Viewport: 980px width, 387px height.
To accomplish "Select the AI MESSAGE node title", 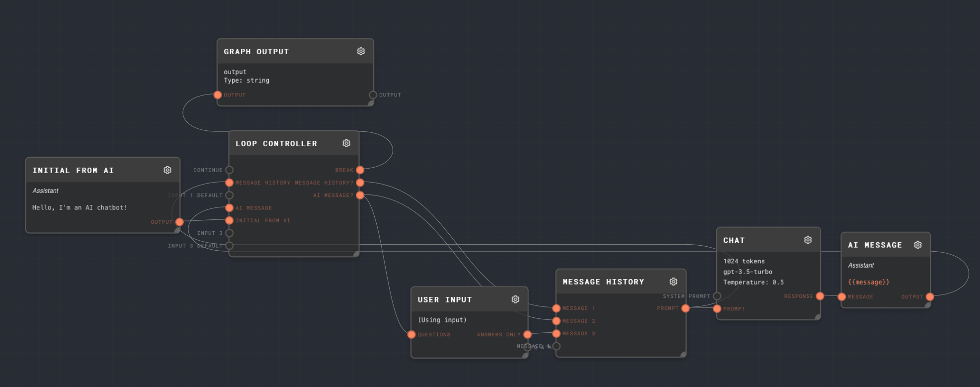I will point(875,245).
